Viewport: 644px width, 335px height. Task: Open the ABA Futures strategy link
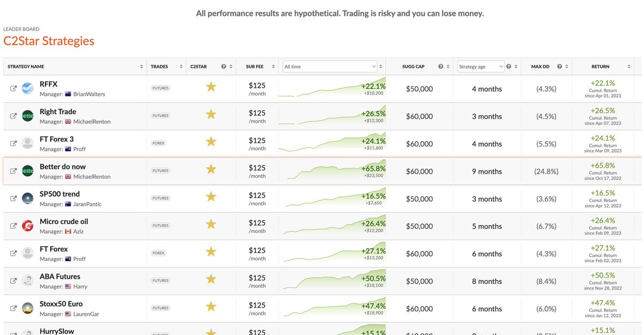tap(60, 277)
